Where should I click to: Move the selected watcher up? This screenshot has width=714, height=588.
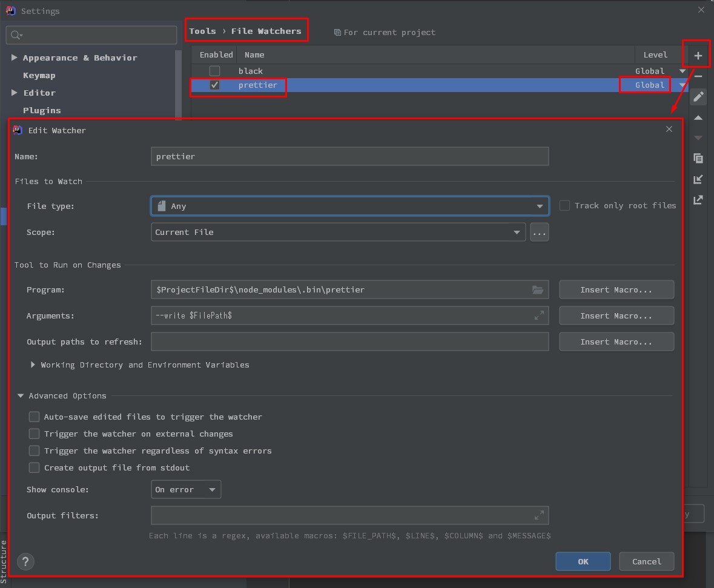click(x=697, y=117)
